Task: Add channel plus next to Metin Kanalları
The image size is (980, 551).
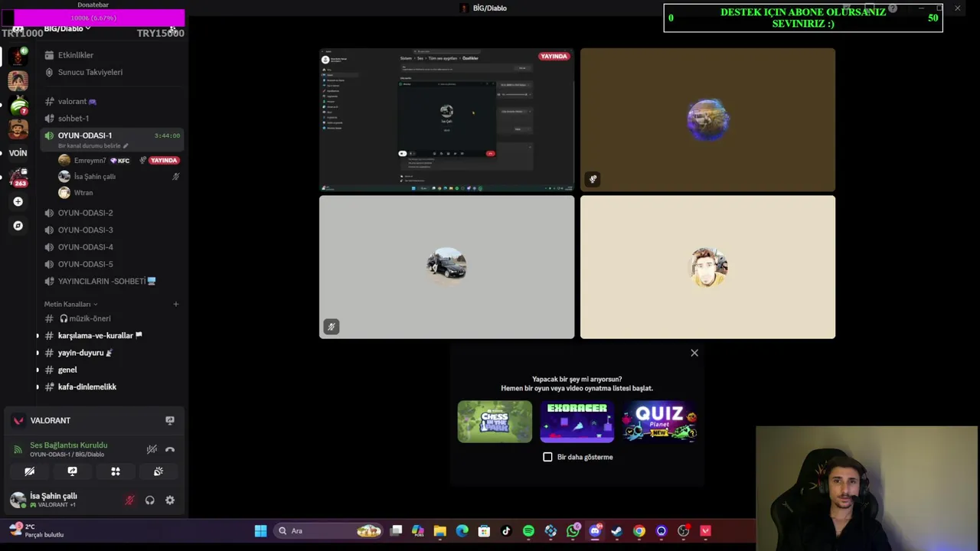Action: [x=175, y=305]
